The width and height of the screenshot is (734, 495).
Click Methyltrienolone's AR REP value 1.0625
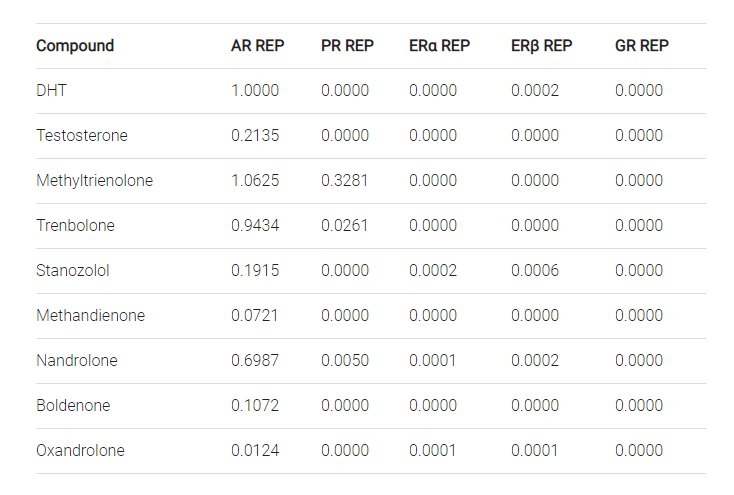pos(255,180)
